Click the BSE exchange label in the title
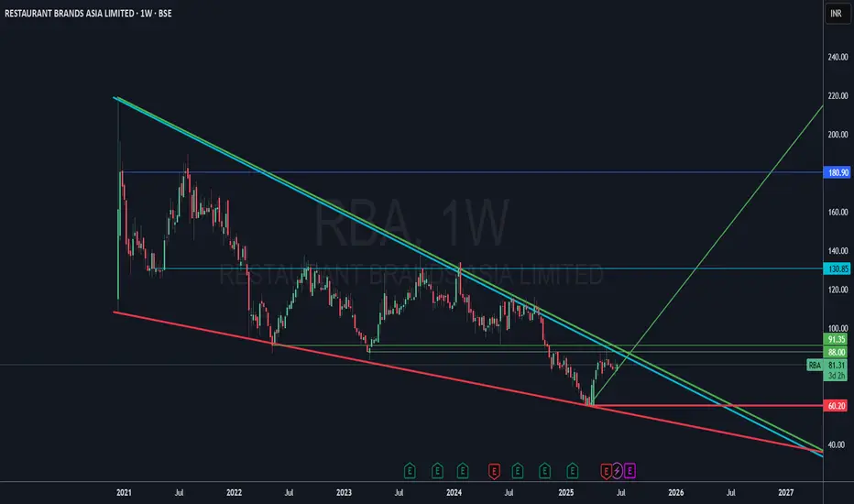Image resolution: width=854 pixels, height=504 pixels. (x=165, y=13)
